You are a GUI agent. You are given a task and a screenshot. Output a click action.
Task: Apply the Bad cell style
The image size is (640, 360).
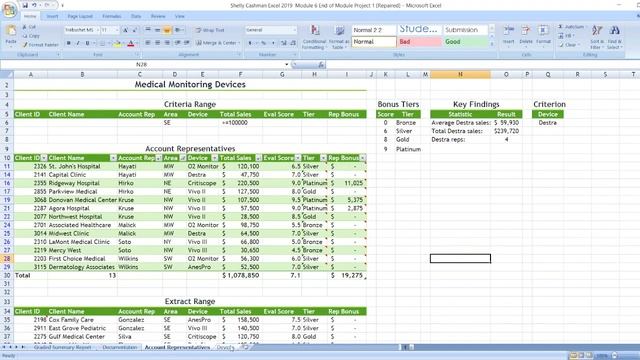420,42
